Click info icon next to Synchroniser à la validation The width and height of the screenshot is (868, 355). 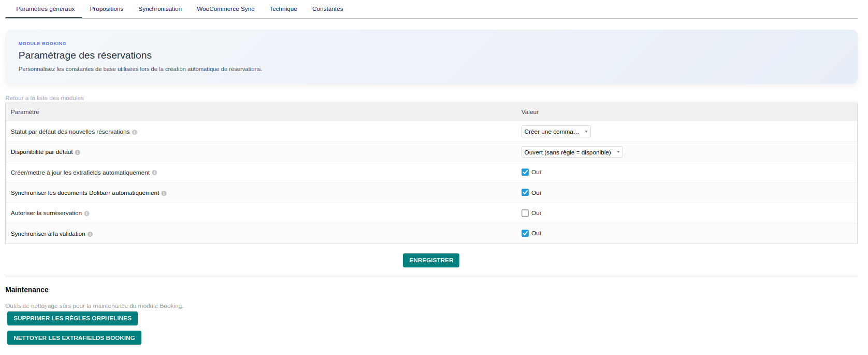(x=90, y=234)
